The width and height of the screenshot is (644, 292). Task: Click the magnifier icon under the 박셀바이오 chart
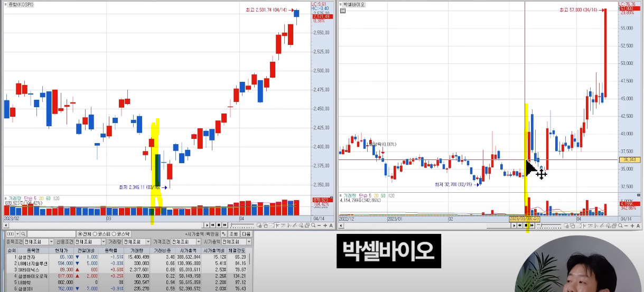point(620,225)
